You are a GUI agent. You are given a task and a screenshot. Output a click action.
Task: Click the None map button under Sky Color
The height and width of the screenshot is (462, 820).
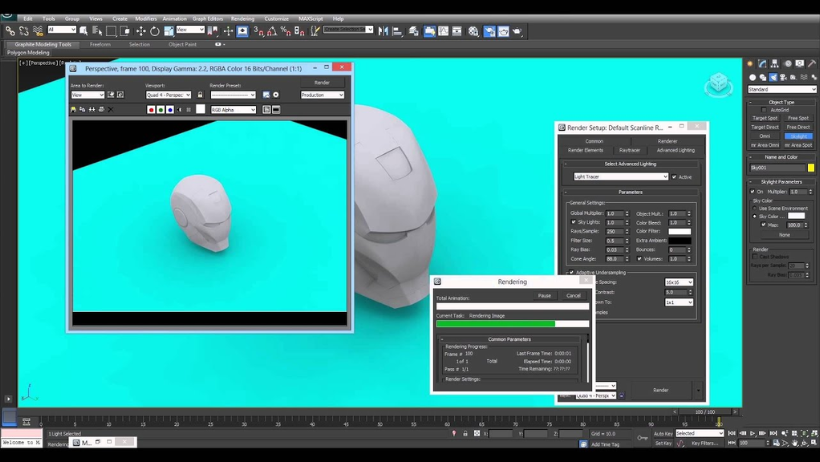784,235
